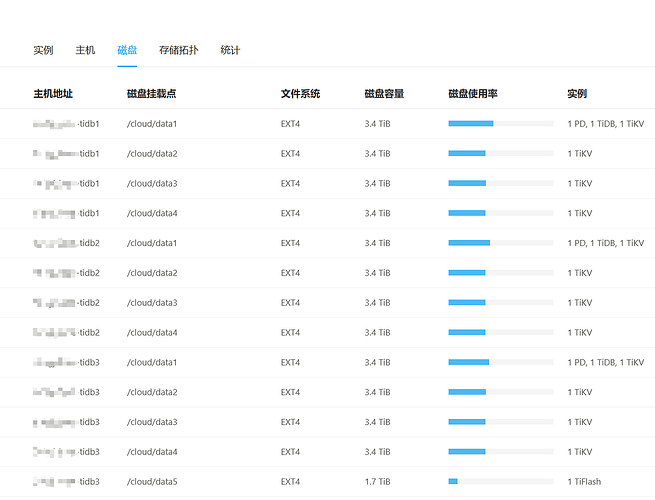655x500 pixels.
Task: Select /cloud/data2 mount point on tidb1
Action: [152, 154]
